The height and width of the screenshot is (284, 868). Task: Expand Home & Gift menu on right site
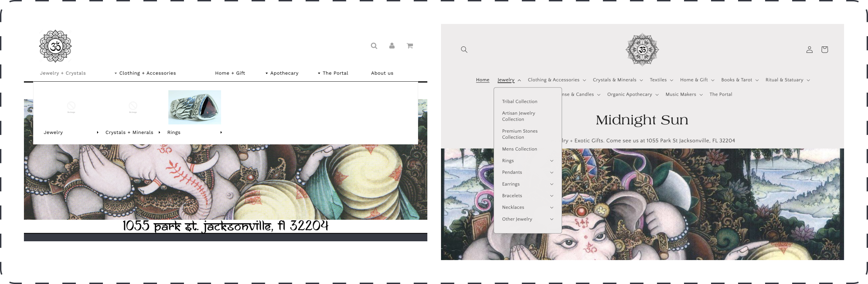coord(697,80)
